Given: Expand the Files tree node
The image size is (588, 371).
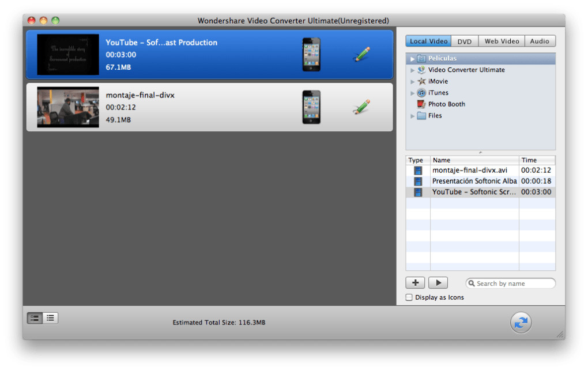Looking at the screenshot, I should tap(412, 116).
